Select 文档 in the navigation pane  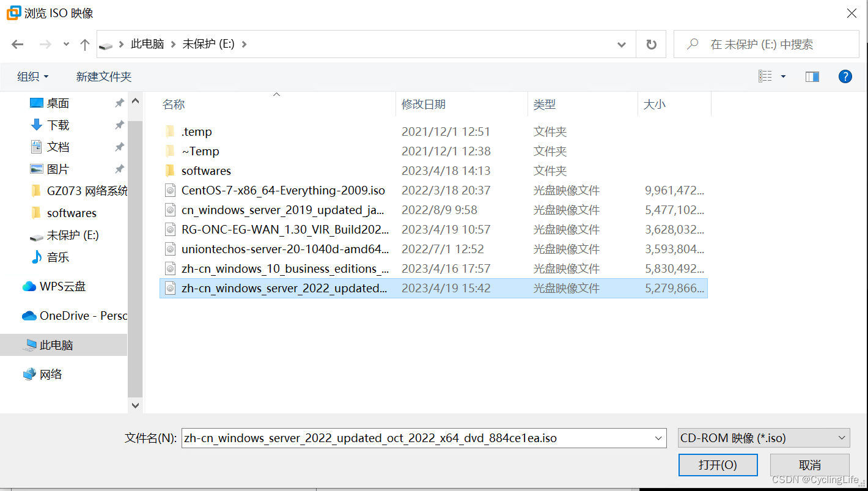coord(58,147)
